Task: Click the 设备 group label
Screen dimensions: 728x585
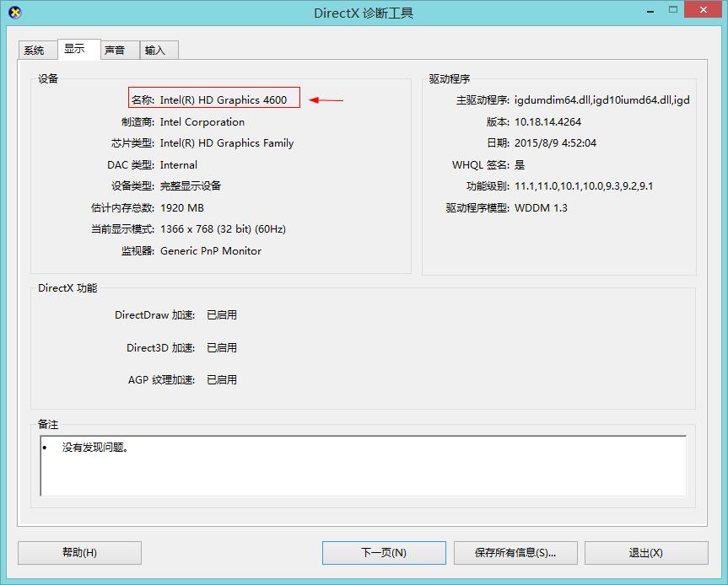Action: 48,79
